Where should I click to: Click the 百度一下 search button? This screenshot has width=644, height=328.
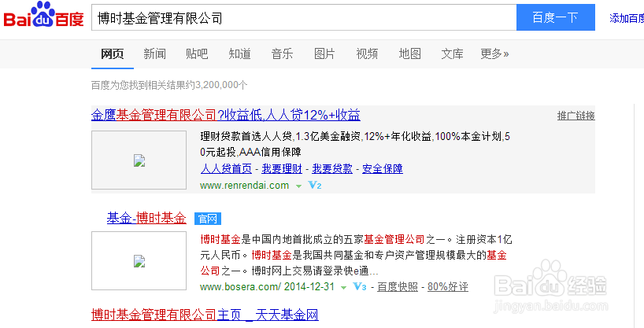click(556, 17)
